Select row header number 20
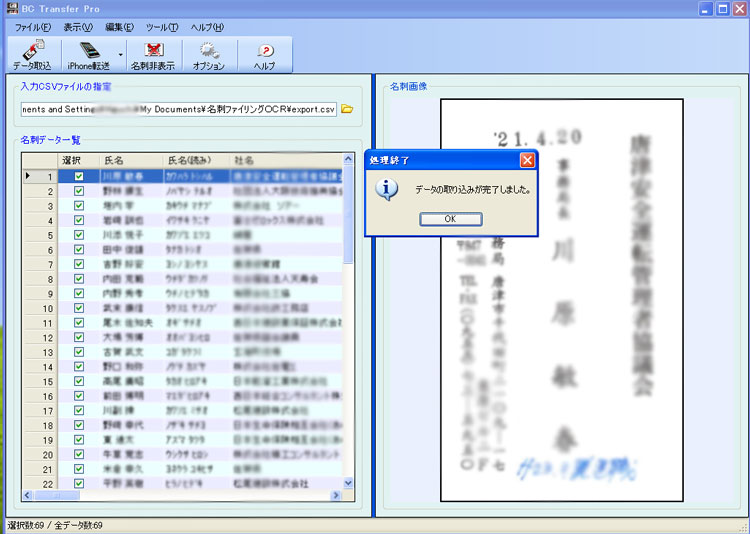 coord(40,455)
